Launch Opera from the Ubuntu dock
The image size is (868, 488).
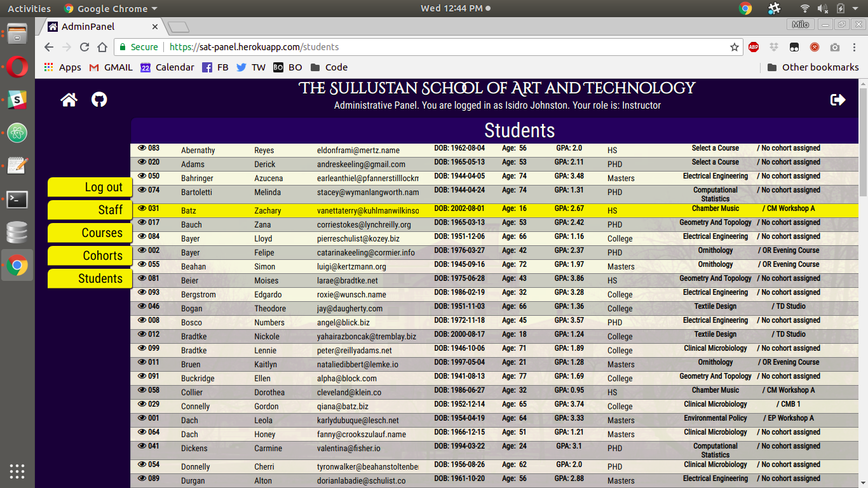click(x=17, y=66)
